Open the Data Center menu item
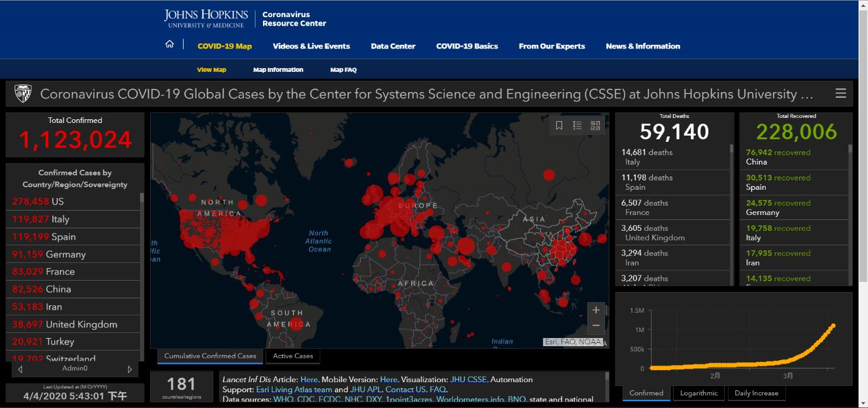Viewport: 868px width, 408px height. (393, 46)
